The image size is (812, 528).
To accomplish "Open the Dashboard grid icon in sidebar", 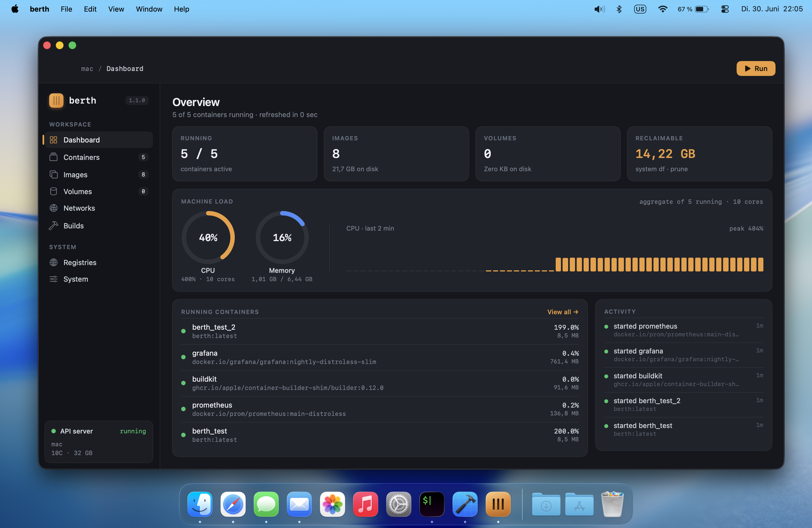I will point(54,140).
